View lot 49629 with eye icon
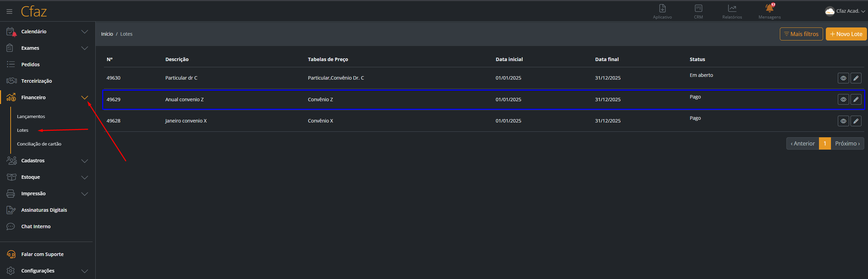Viewport: 868px width, 279px height. (843, 100)
